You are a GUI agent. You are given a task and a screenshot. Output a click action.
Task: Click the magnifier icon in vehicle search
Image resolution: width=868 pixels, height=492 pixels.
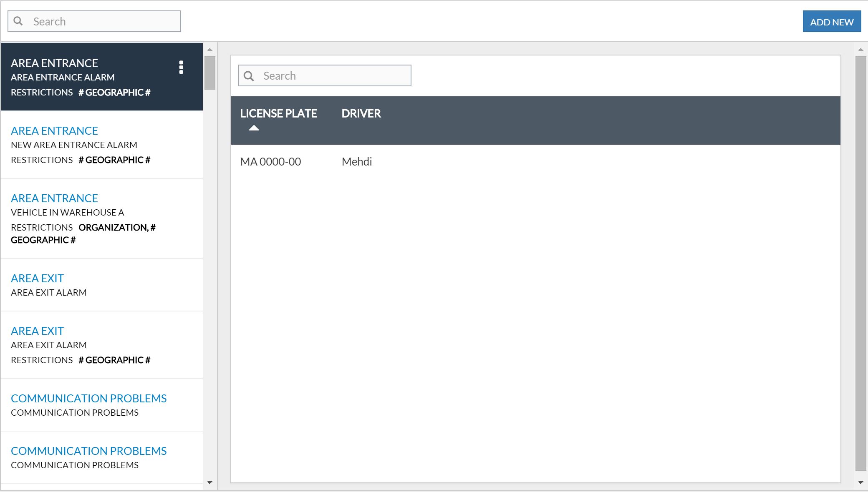[x=249, y=76]
